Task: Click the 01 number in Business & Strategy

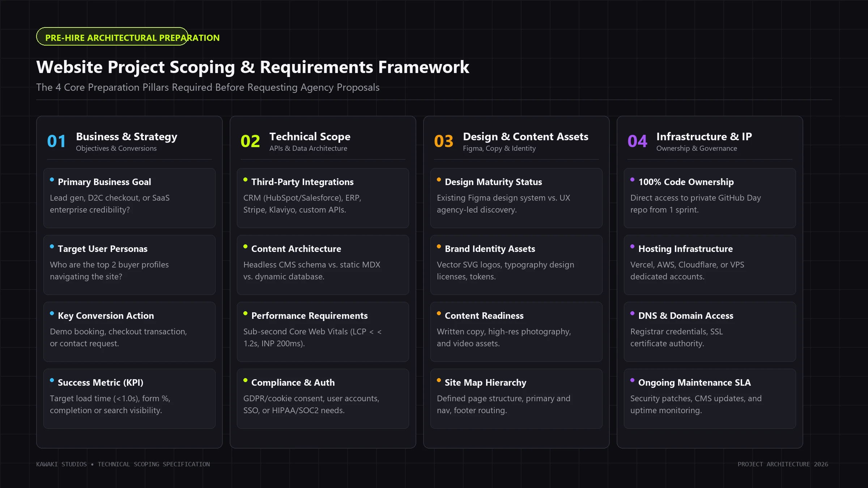Action: pyautogui.click(x=56, y=141)
